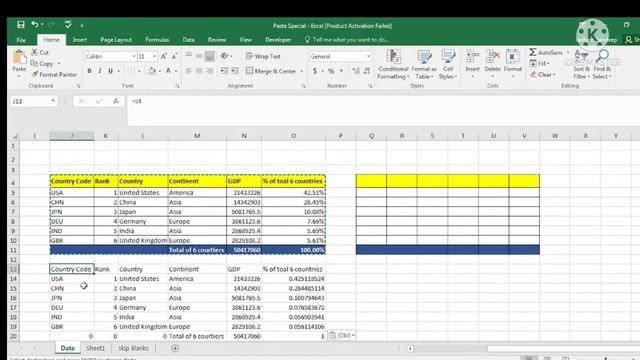
Task: Open the File tab
Action: tap(21, 40)
